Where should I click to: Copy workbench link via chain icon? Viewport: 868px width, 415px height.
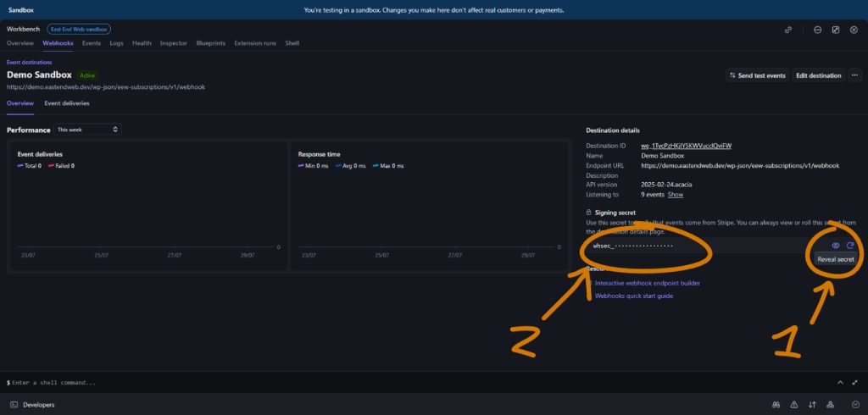(x=788, y=30)
